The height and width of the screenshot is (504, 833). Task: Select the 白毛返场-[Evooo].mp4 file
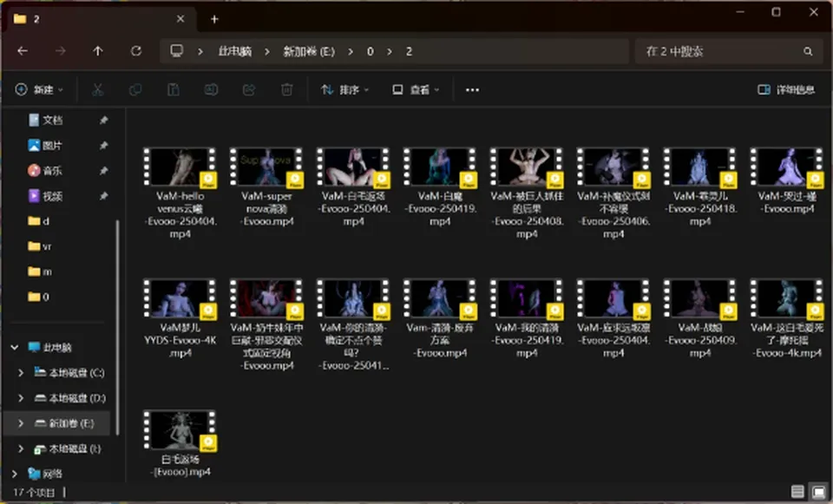click(180, 444)
